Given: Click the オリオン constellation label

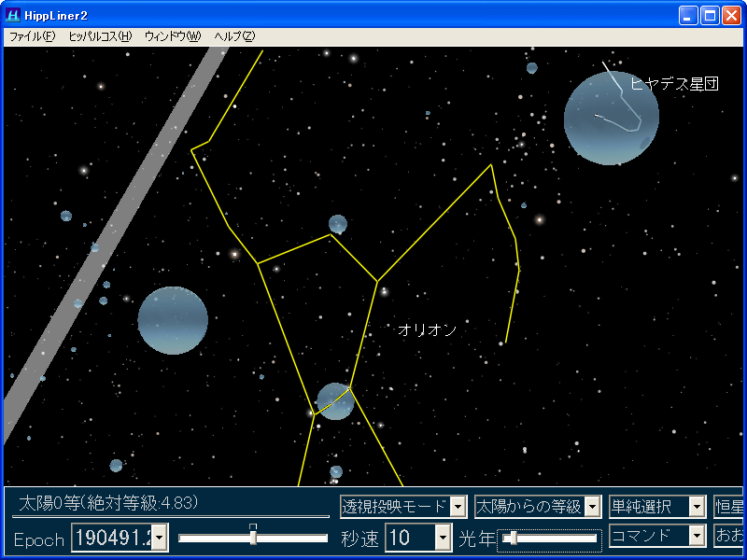Looking at the screenshot, I should click(x=427, y=329).
